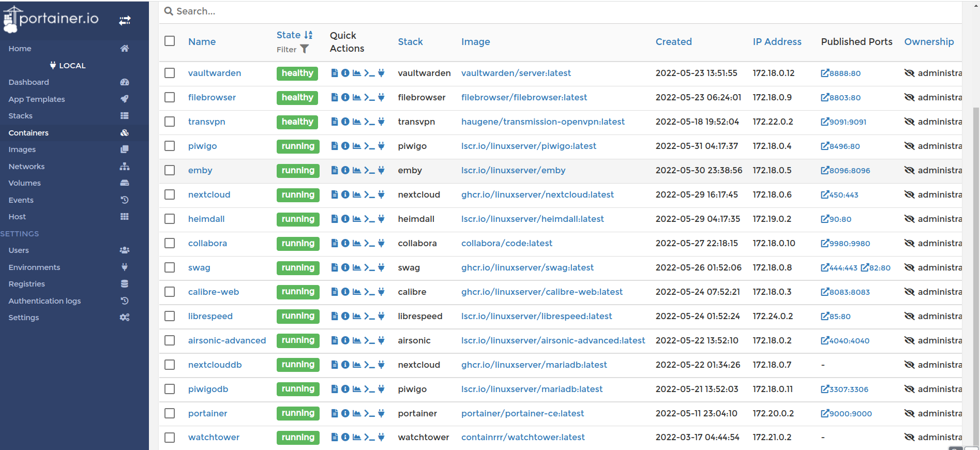The width and height of the screenshot is (980, 450).
Task: Open logs icon for nextcloud container
Action: pos(335,194)
